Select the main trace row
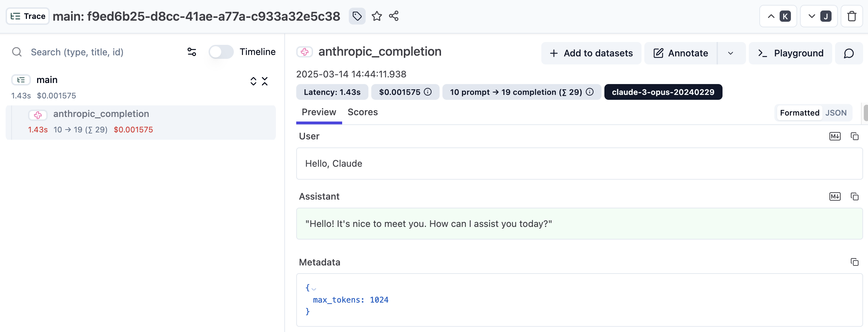This screenshot has height=332, width=868. click(140, 87)
